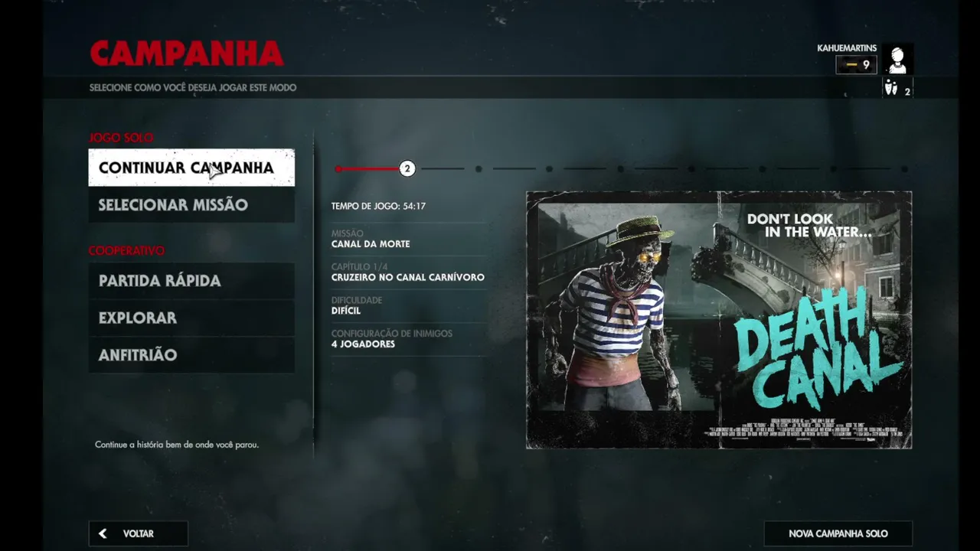Screen dimensions: 980x551
Task: Select the fifth mission dot on the progress line
Action: pos(620,168)
